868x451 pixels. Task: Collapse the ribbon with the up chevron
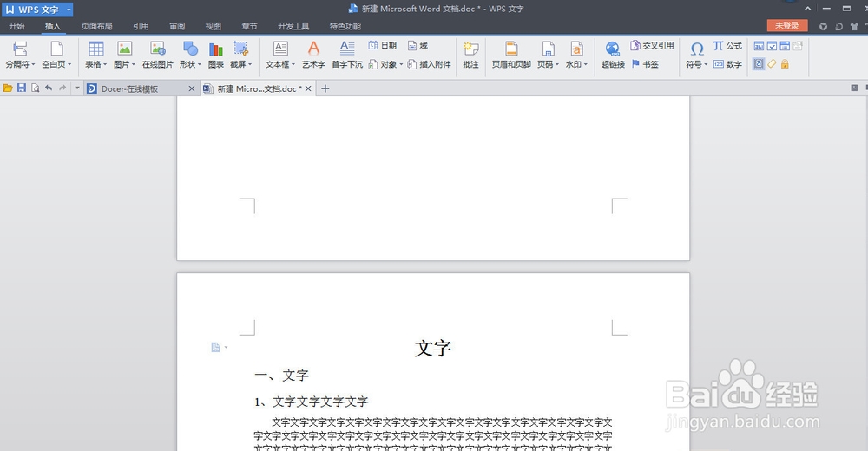807,9
